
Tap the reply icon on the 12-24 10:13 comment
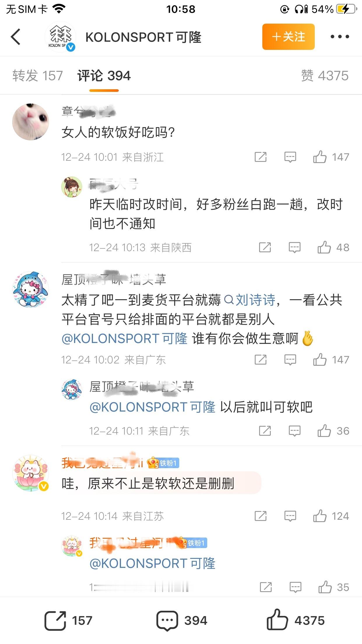tap(294, 247)
